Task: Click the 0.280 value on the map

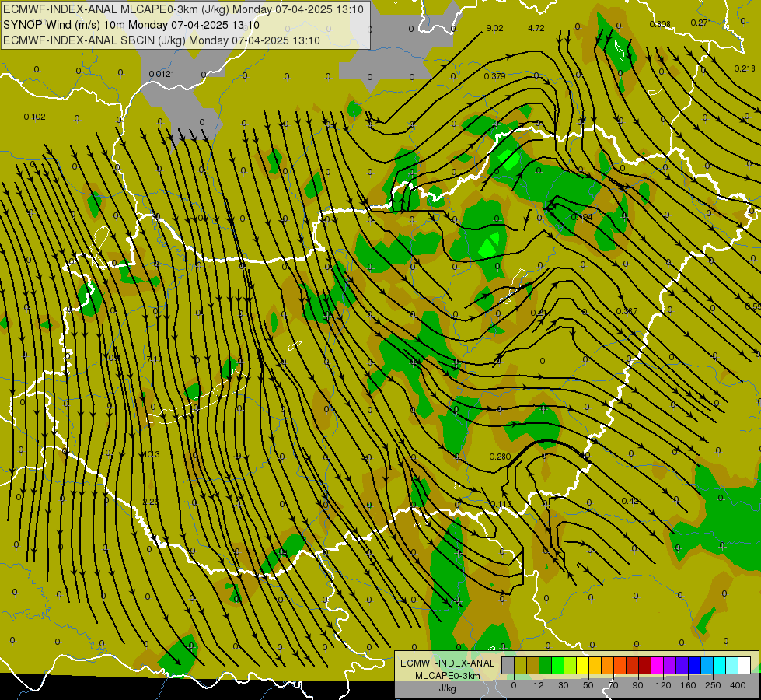Action: [x=500, y=457]
